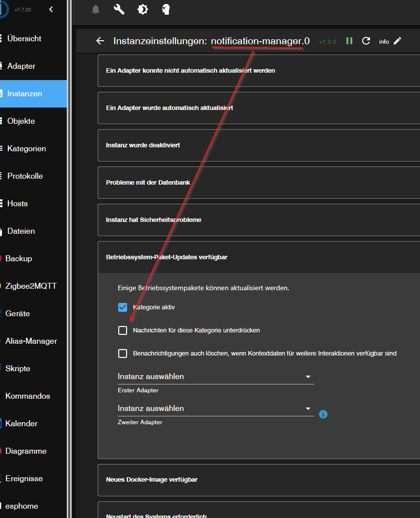
Task: Toggle expert mode head icon
Action: click(x=166, y=10)
